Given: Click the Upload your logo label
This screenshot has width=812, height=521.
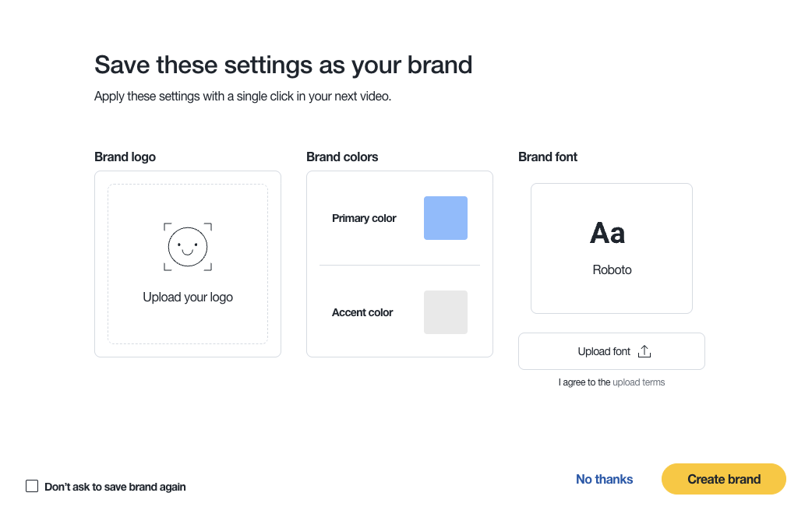Looking at the screenshot, I should tap(187, 297).
